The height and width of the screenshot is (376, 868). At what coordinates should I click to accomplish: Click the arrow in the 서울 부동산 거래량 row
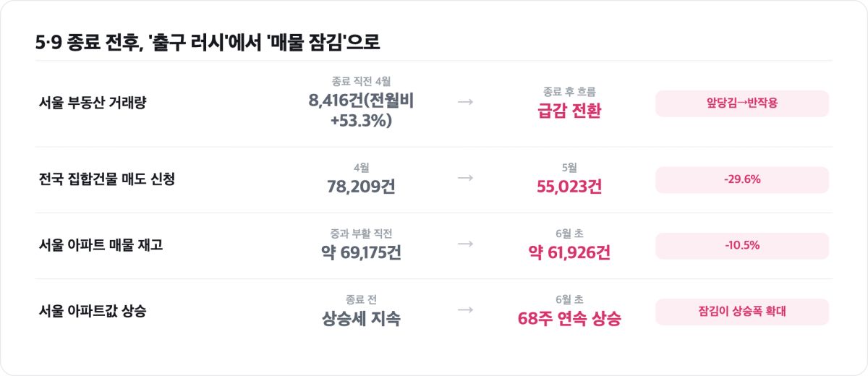point(466,103)
